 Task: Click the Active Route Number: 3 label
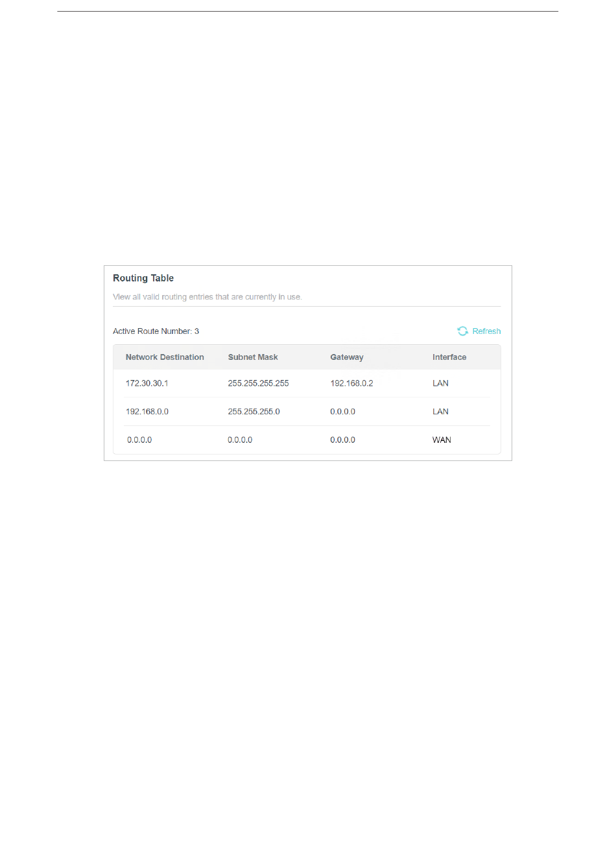pos(156,331)
